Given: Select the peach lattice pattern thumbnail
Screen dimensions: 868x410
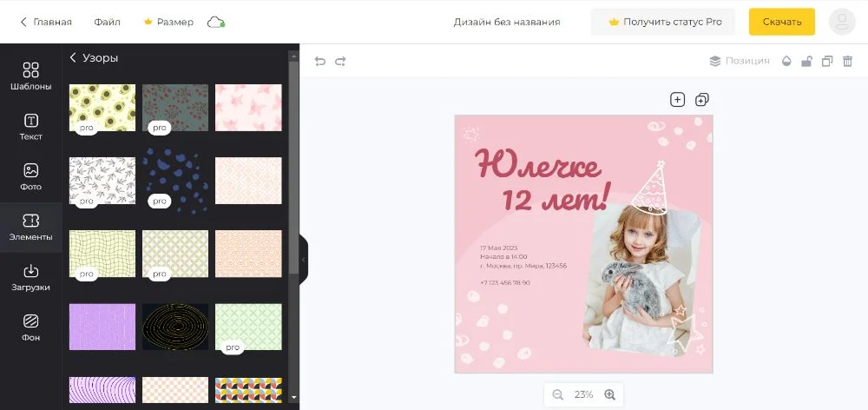Looking at the screenshot, I should [248, 254].
